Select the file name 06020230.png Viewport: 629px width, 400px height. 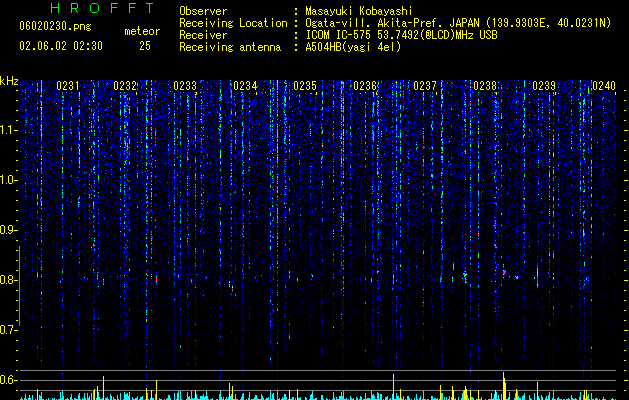55,26
